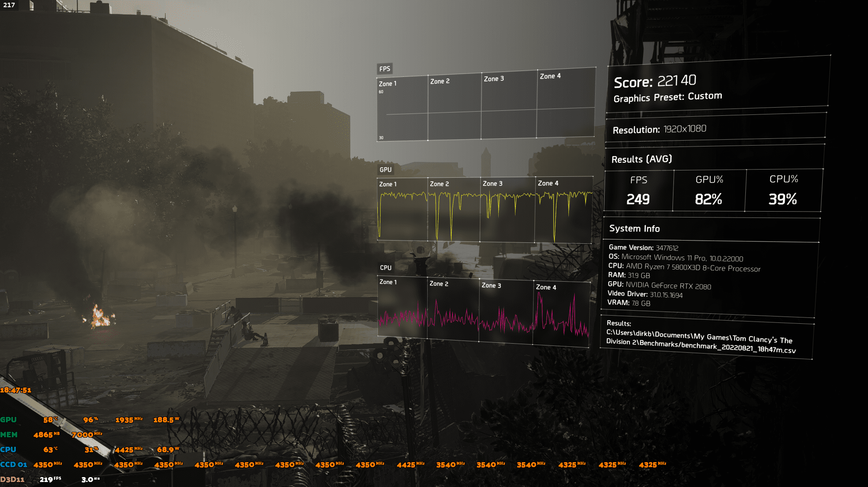Click the 3.0 ms frametime reading
This screenshot has height=487, width=868.
point(91,479)
